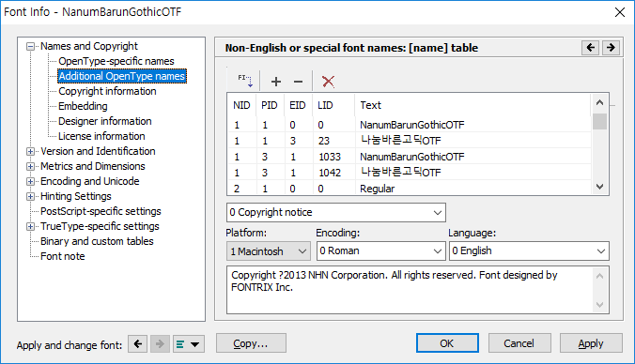635x364 pixels.
Task: Select the Regular name record row
Action: [x=409, y=188]
